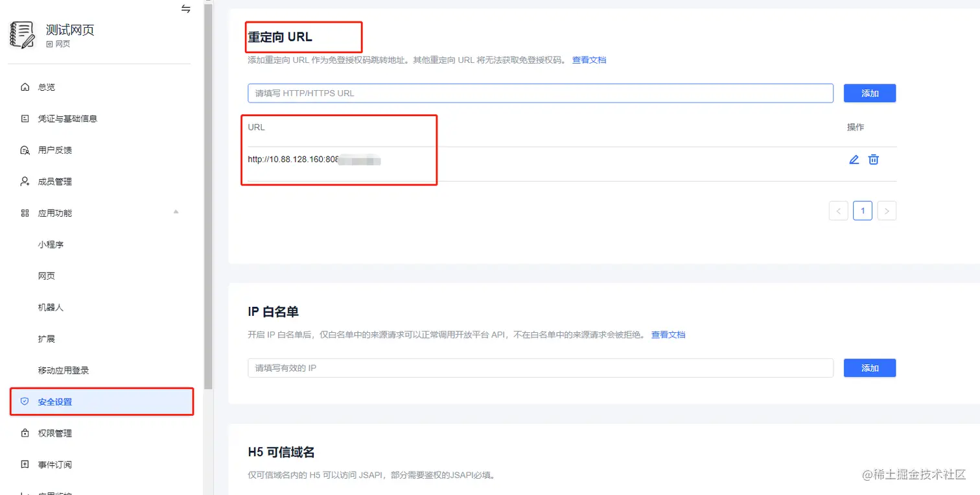
Task: Click 添加 button for redirect URL
Action: point(870,93)
